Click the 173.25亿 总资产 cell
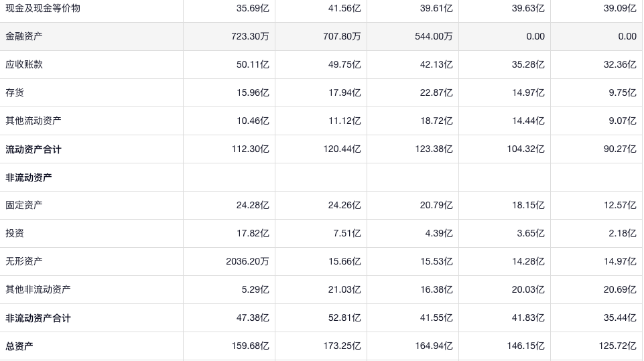This screenshot has width=644, height=361. pyautogui.click(x=342, y=346)
